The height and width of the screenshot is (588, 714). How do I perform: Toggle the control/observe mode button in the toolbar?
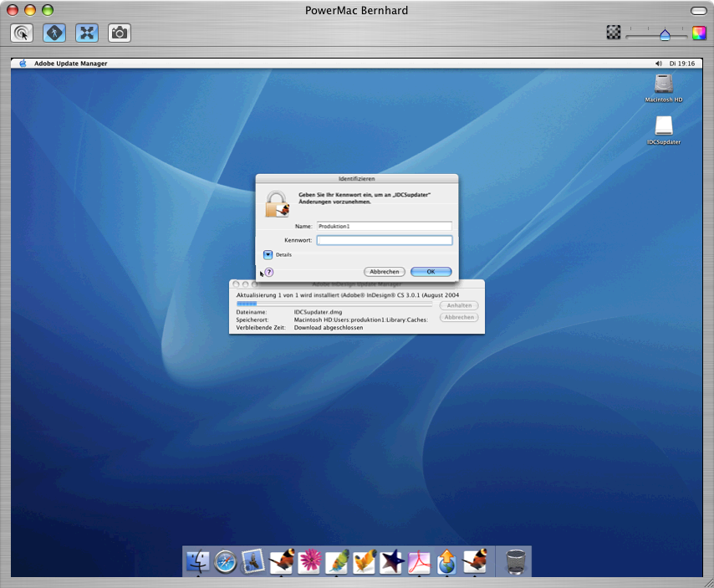22,33
